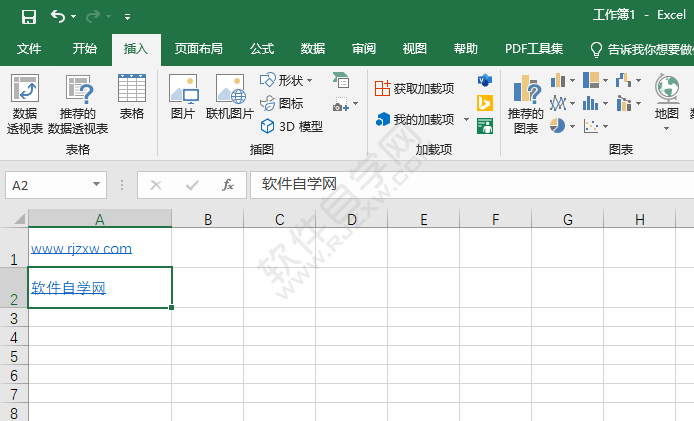Screen dimensions: 694x421
Task: Switch to the 数据 tab
Action: [313, 49]
